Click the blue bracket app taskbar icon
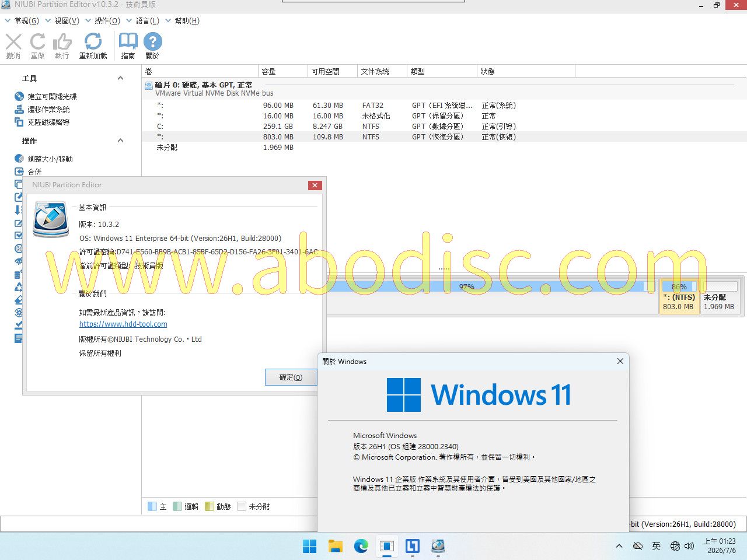Image resolution: width=747 pixels, height=560 pixels. click(413, 546)
